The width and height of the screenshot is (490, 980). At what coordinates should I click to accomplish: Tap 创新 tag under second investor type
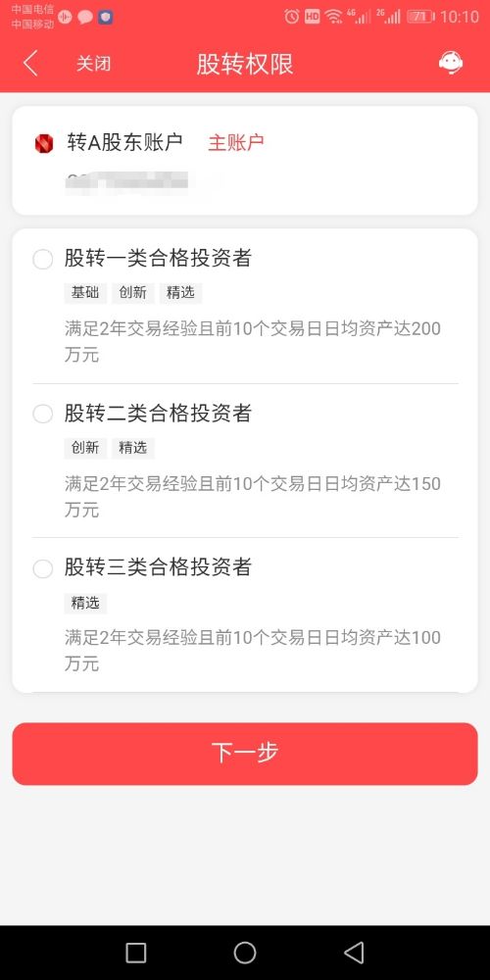click(85, 448)
